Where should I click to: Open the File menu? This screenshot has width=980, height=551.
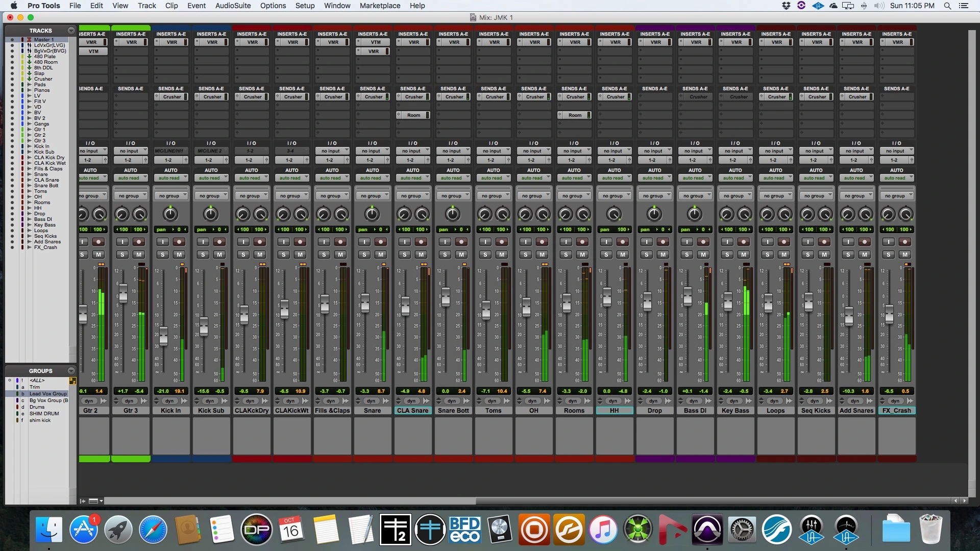click(x=75, y=6)
